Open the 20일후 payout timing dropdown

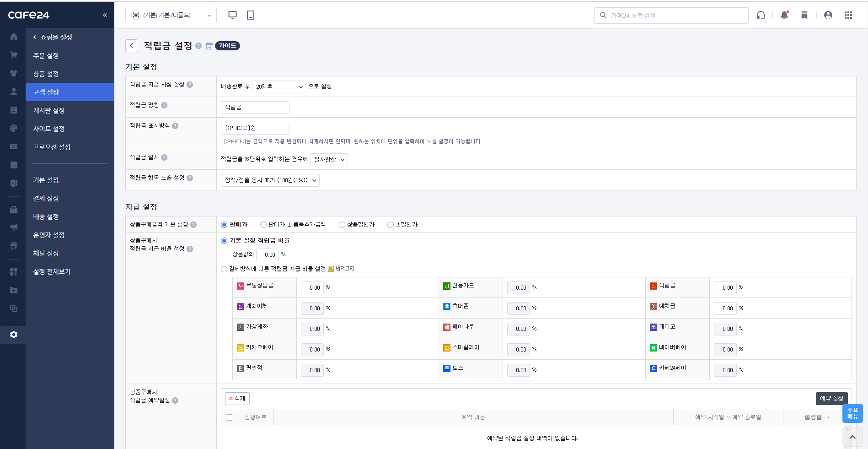tap(279, 87)
